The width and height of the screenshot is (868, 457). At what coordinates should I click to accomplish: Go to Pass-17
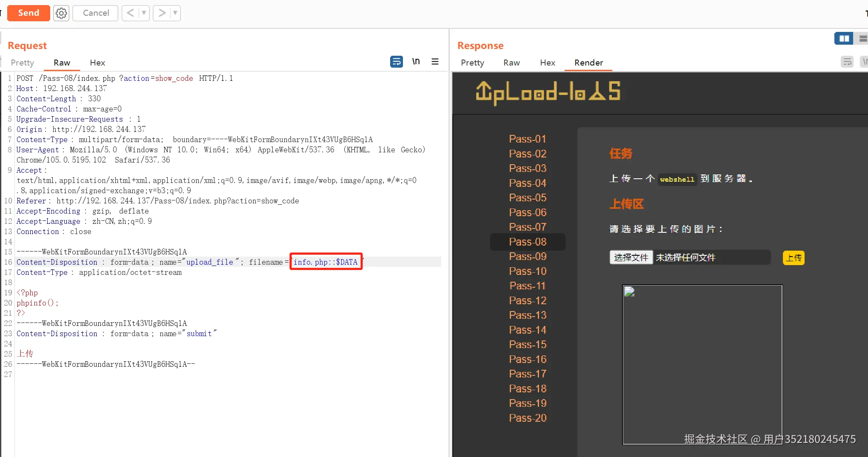pos(528,374)
